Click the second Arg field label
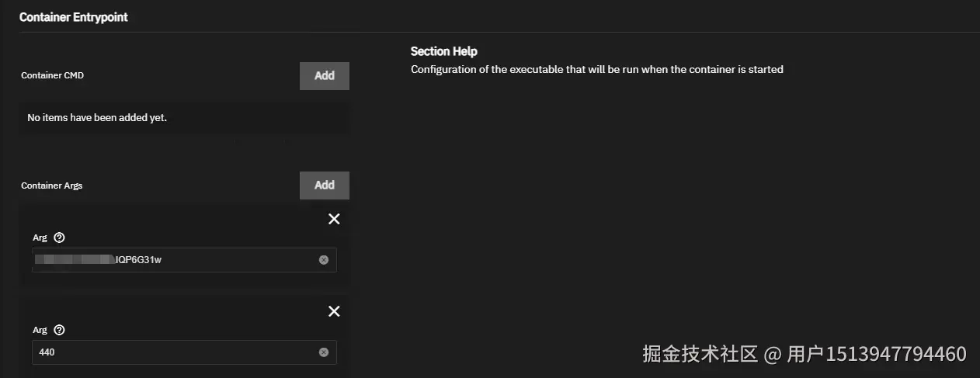The height and width of the screenshot is (378, 980). pyautogui.click(x=40, y=330)
